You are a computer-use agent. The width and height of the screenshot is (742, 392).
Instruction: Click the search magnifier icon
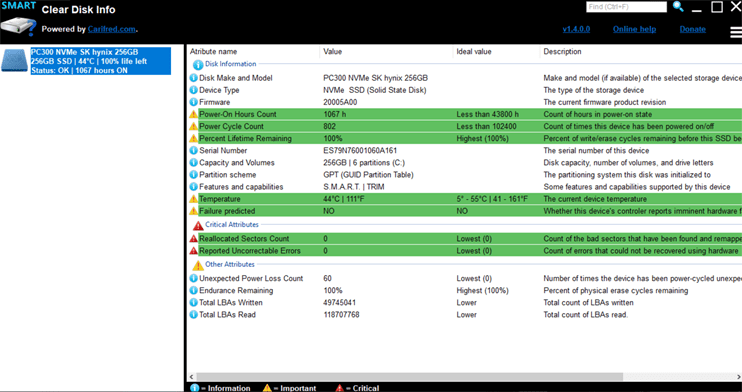[x=679, y=7]
